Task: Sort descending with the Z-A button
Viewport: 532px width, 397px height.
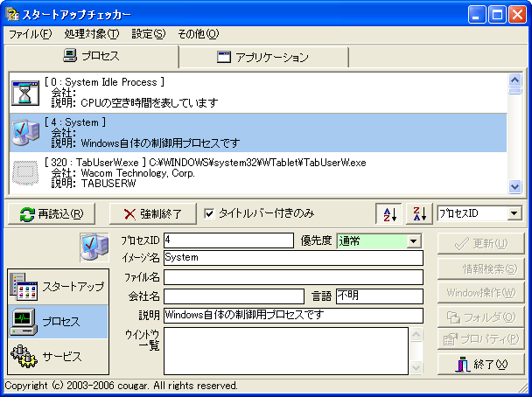Action: coord(419,214)
